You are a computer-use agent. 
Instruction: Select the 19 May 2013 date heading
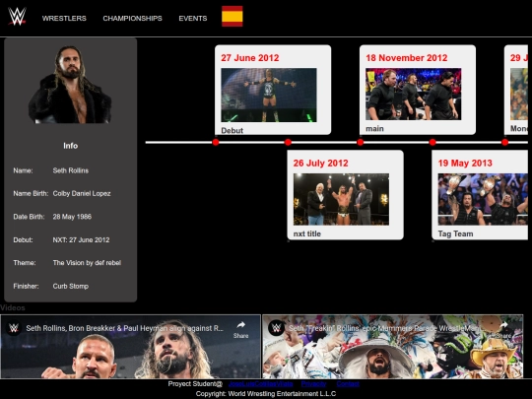(x=465, y=163)
